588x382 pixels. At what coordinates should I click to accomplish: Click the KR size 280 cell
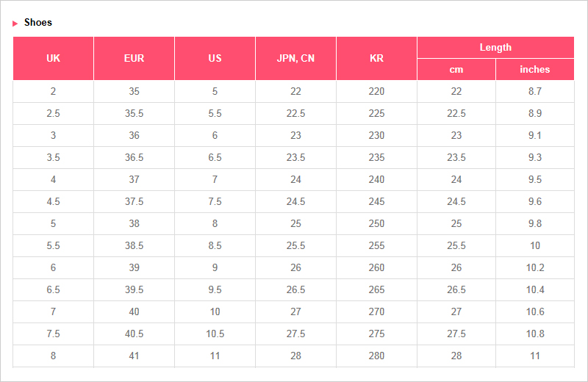click(376, 356)
